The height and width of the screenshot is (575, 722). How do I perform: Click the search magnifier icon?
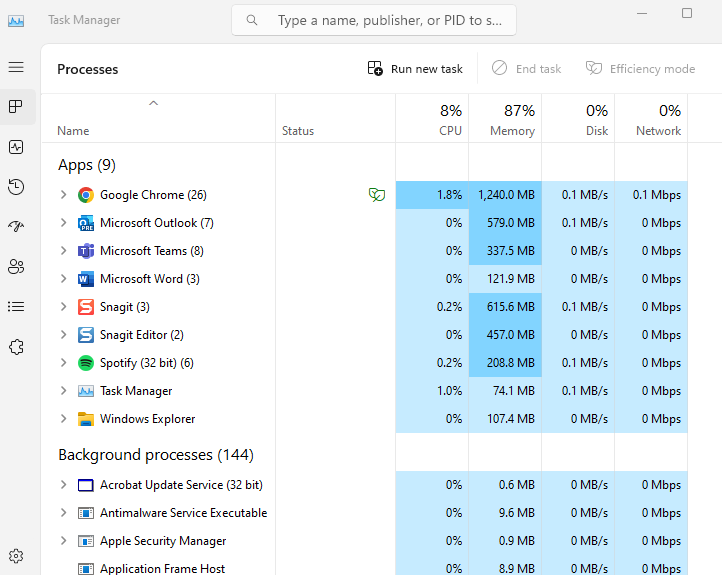[252, 20]
